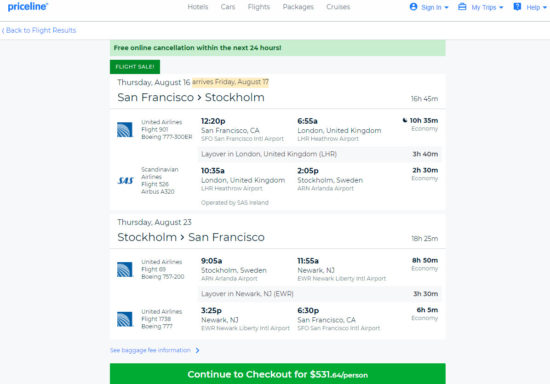The height and width of the screenshot is (384, 550).
Task: Click 'arrives Friday, August 17' highlight
Action: [x=230, y=82]
